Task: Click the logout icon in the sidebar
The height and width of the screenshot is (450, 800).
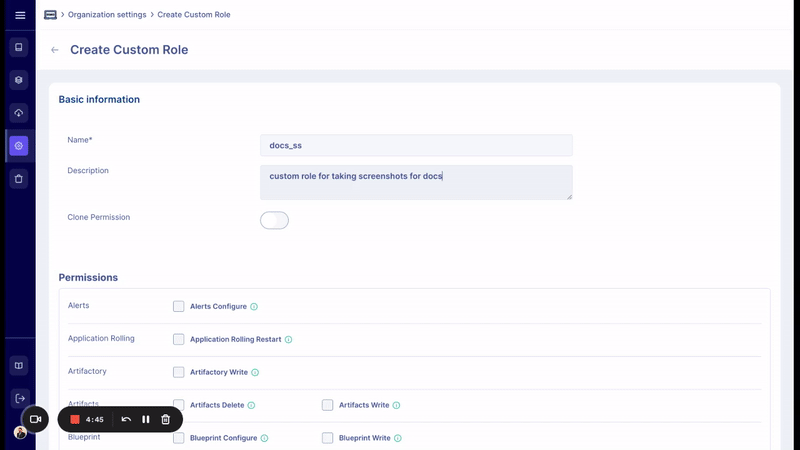Action: [20, 398]
